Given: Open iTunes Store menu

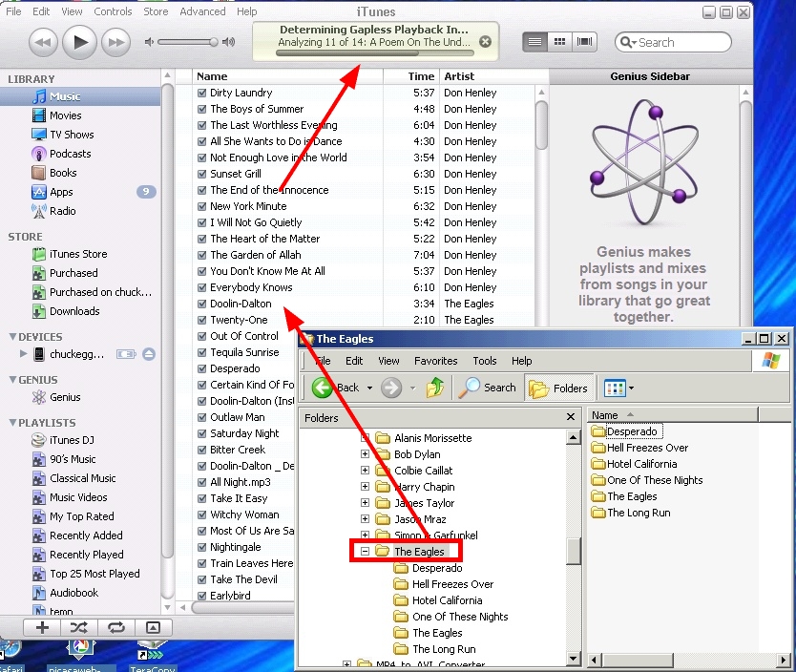Looking at the screenshot, I should [156, 11].
